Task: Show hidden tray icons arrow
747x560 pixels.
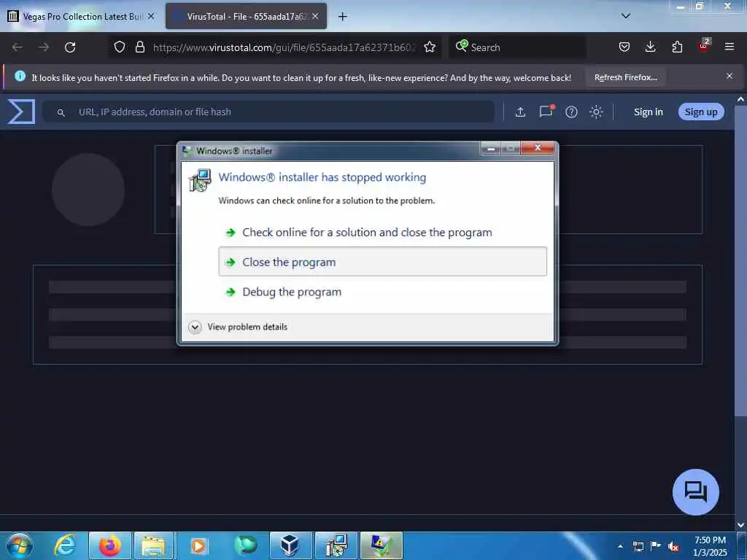Action: click(x=620, y=546)
